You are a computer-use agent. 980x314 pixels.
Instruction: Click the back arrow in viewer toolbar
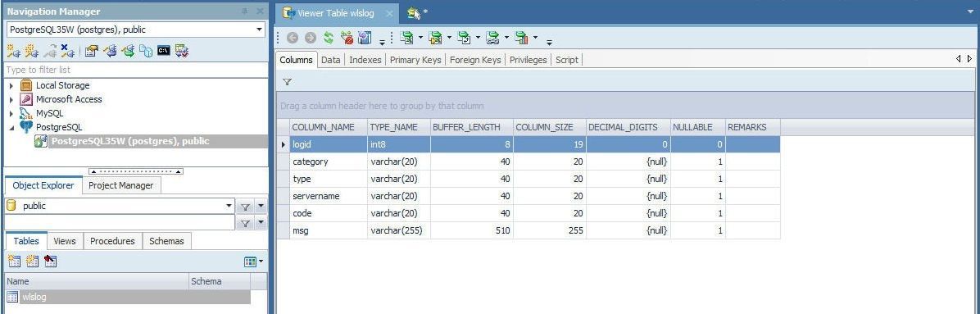pos(292,39)
